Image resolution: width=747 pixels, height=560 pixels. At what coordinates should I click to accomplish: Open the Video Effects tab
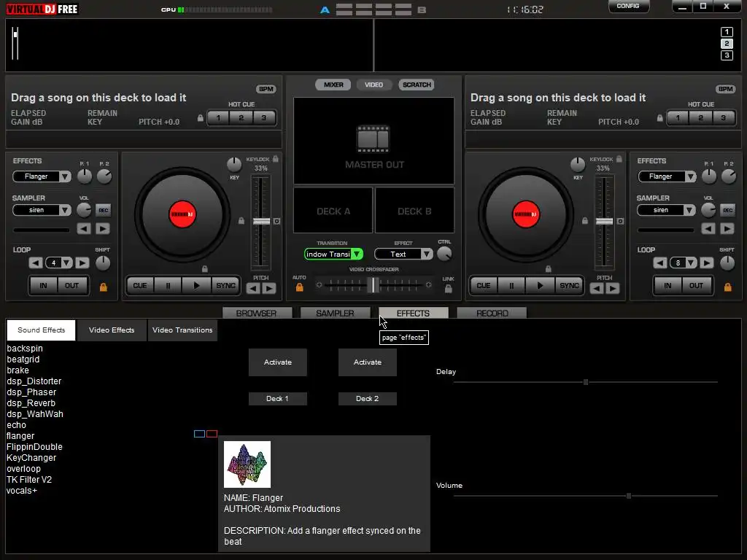pyautogui.click(x=112, y=330)
